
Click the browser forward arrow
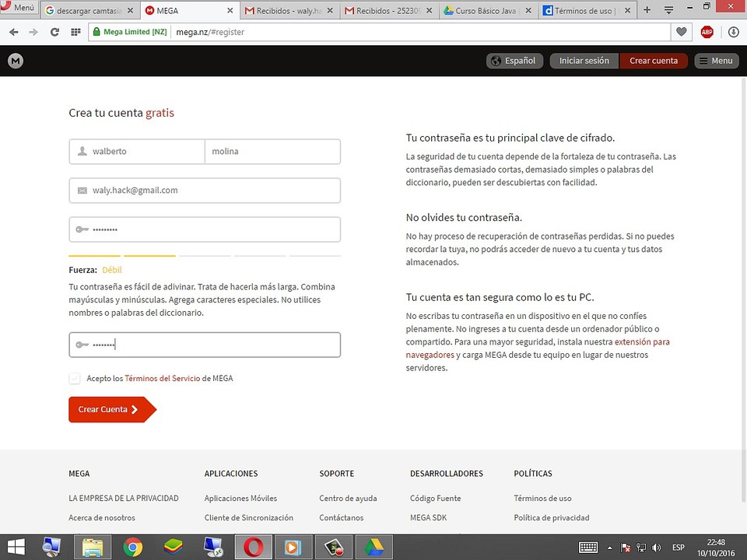(33, 32)
